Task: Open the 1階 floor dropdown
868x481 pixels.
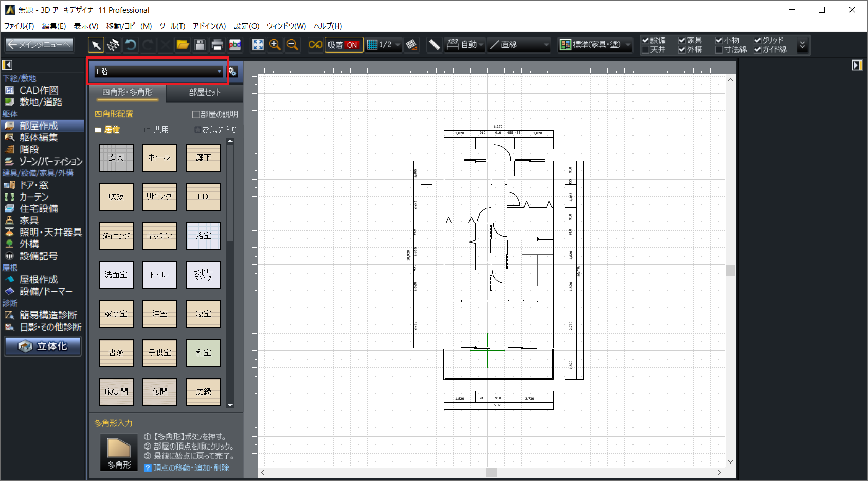Action: (158, 72)
